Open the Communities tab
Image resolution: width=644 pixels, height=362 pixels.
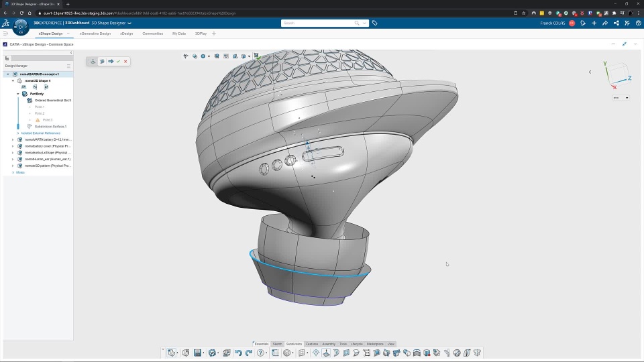pos(153,34)
